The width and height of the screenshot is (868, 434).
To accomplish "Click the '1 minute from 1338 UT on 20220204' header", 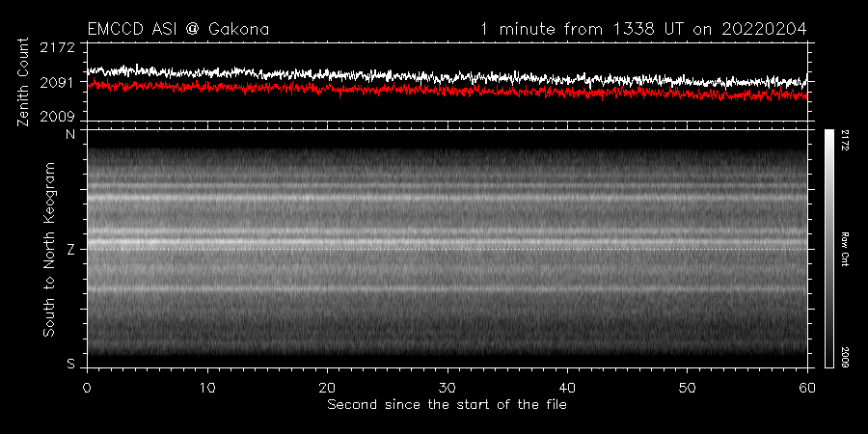I will coord(644,29).
